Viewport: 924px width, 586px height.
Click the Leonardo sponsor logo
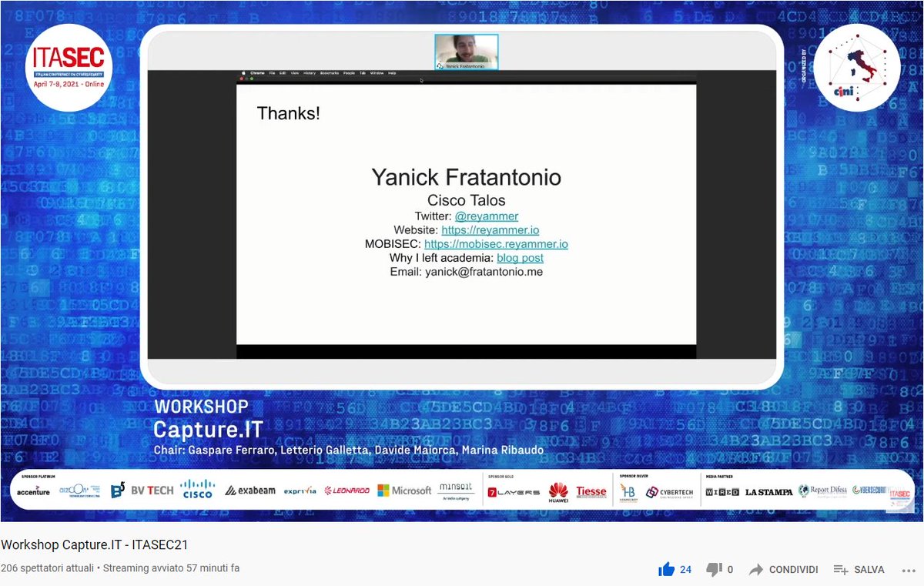[x=346, y=491]
